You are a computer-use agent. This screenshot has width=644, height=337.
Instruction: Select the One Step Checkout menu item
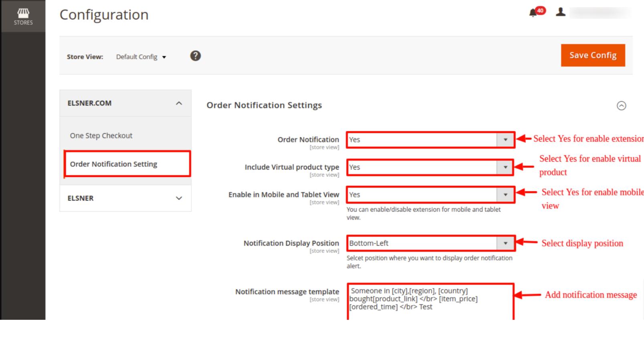101,136
